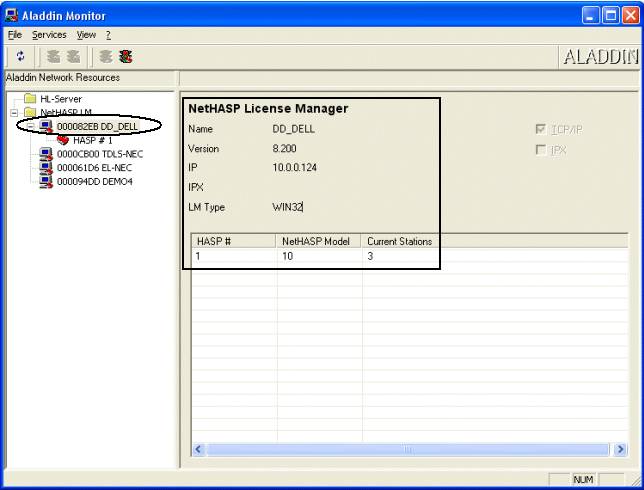
Task: Minimize the Aladdin Monitor window
Action: (x=591, y=16)
